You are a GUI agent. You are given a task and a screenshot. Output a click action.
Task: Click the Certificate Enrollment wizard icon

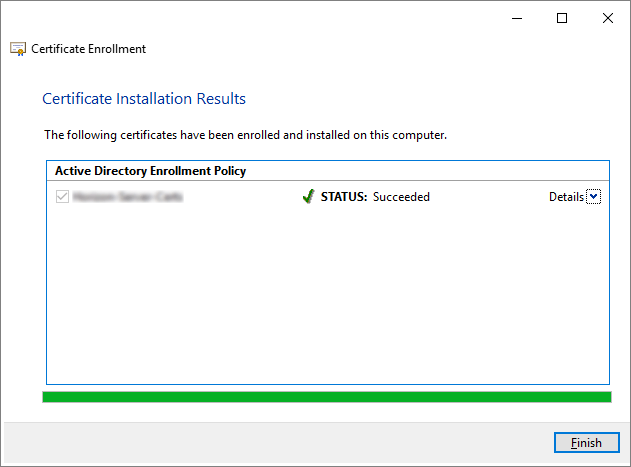18,49
